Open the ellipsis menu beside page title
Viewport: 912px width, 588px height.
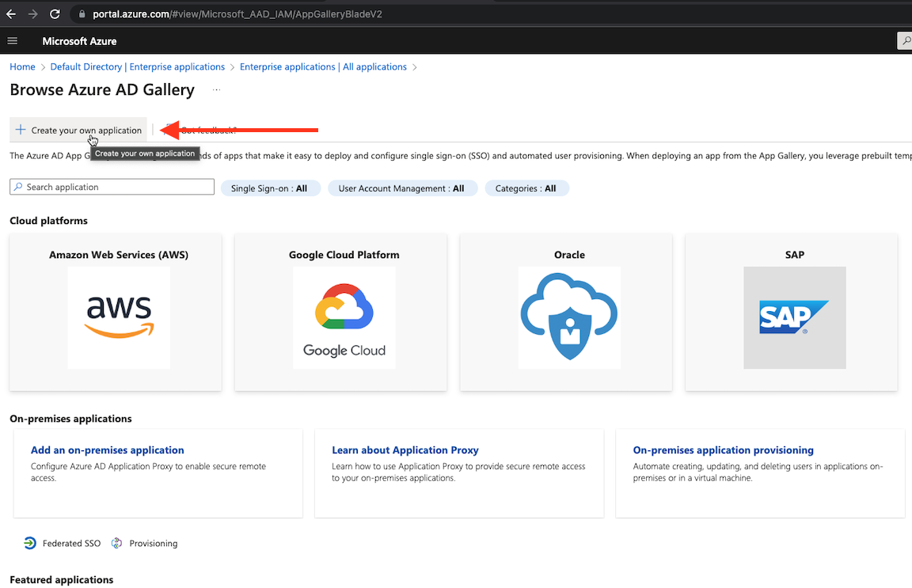pos(216,90)
